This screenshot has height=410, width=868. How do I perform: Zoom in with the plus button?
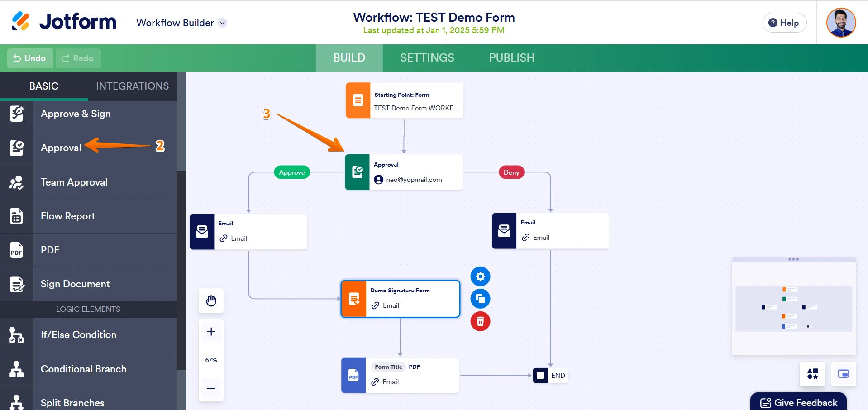[211, 332]
